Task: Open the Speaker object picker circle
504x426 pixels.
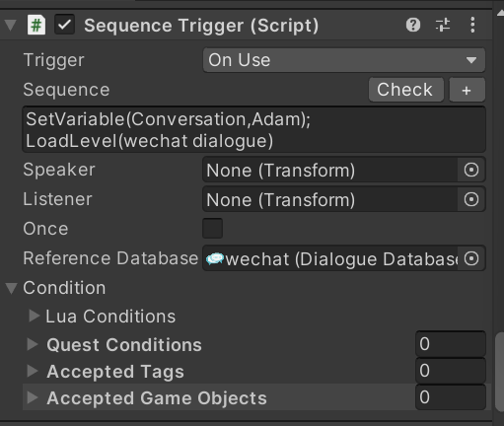Action: click(471, 170)
